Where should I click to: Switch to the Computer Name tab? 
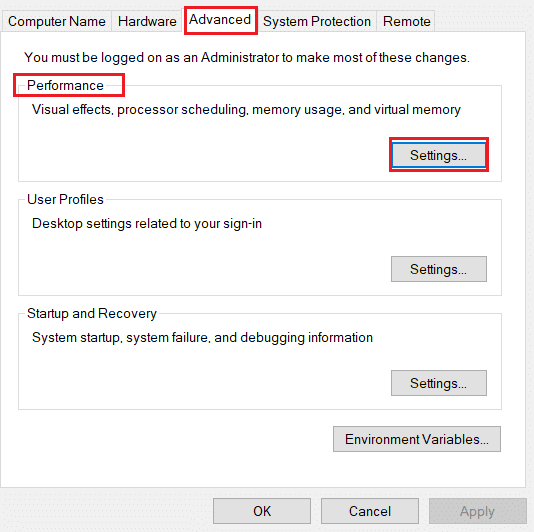pyautogui.click(x=57, y=21)
